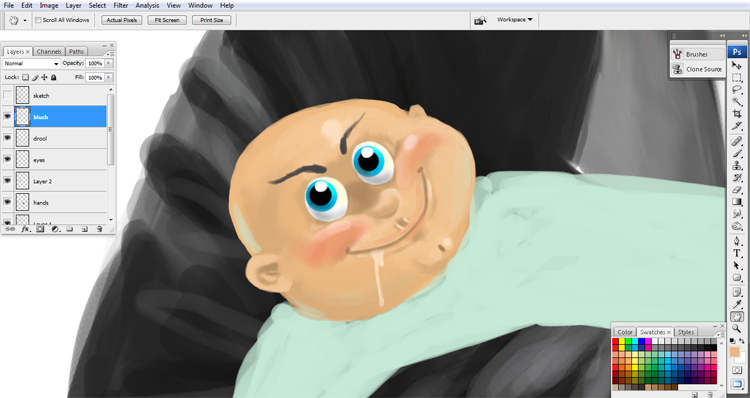Hide the drool layer
Image resolution: width=750 pixels, height=398 pixels.
(x=8, y=138)
